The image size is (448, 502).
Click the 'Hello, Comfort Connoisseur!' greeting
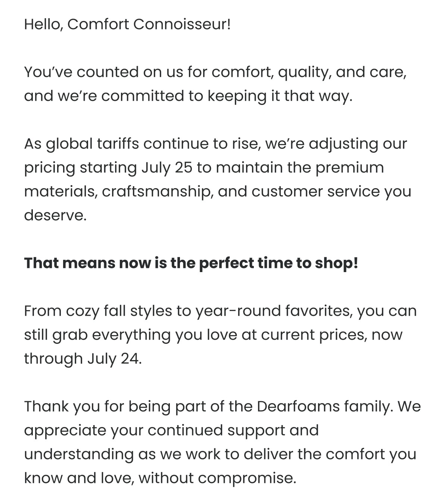coord(128,25)
